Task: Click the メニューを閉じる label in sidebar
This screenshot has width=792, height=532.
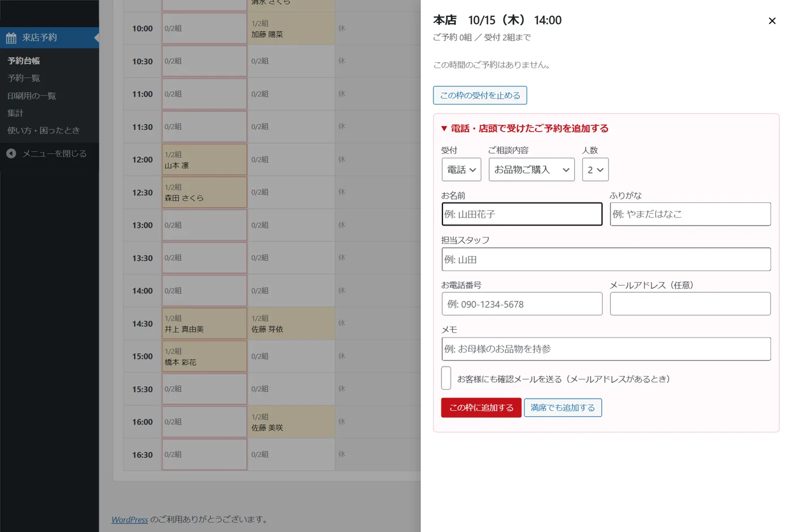Action: pyautogui.click(x=54, y=153)
